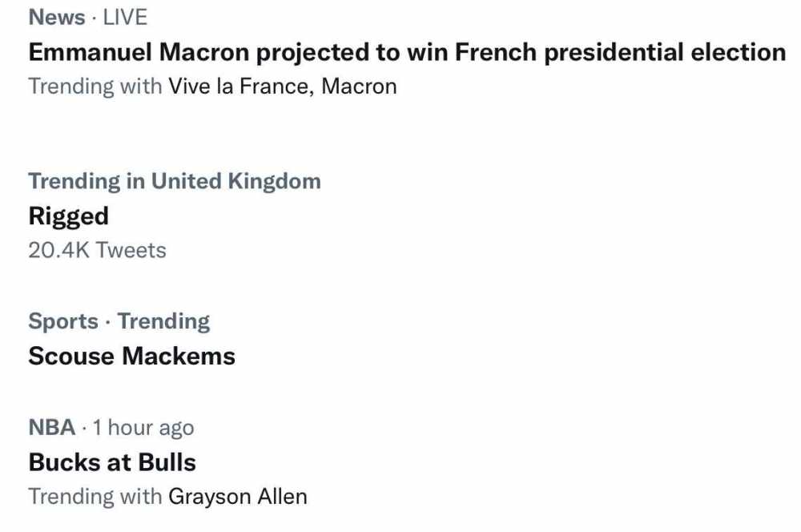Open the Emmanuel Macron election headline
The image size is (801, 532).
coord(407,53)
